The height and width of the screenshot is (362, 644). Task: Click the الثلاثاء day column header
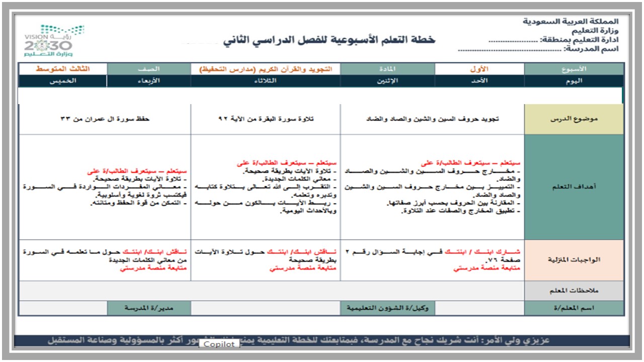coord(265,81)
